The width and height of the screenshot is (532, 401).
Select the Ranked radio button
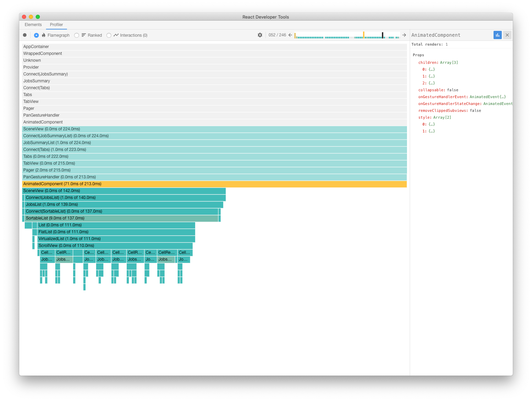(76, 35)
